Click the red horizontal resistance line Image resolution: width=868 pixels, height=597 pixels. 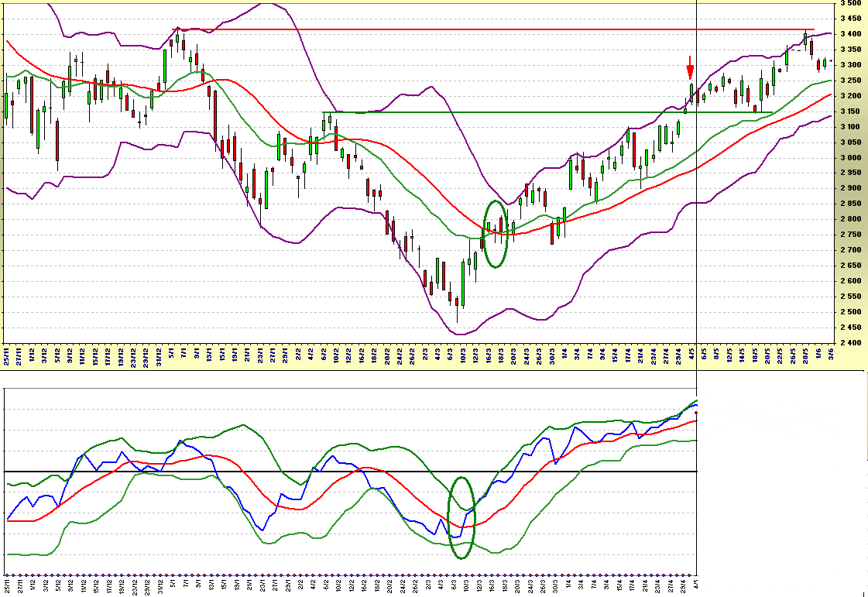(x=465, y=29)
